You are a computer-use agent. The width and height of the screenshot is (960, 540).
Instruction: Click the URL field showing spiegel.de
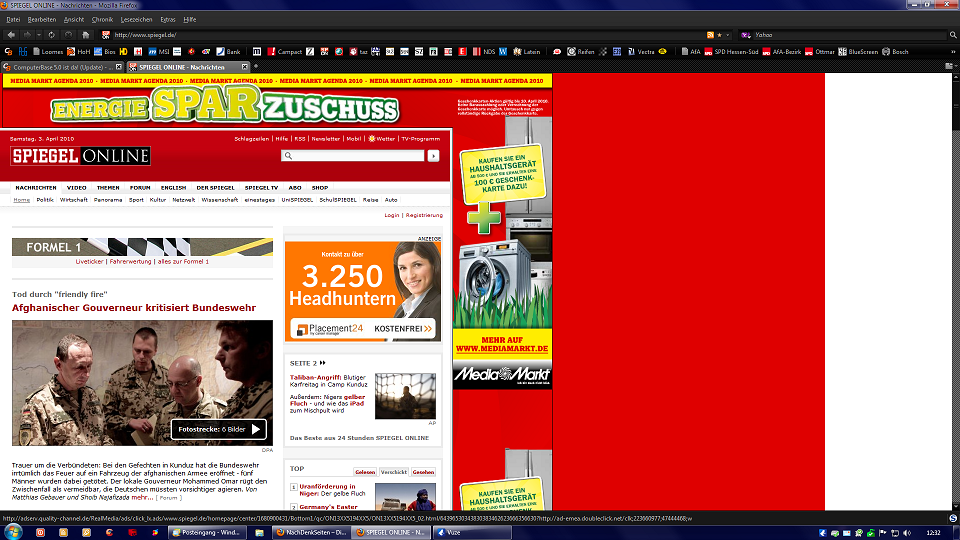pos(407,35)
